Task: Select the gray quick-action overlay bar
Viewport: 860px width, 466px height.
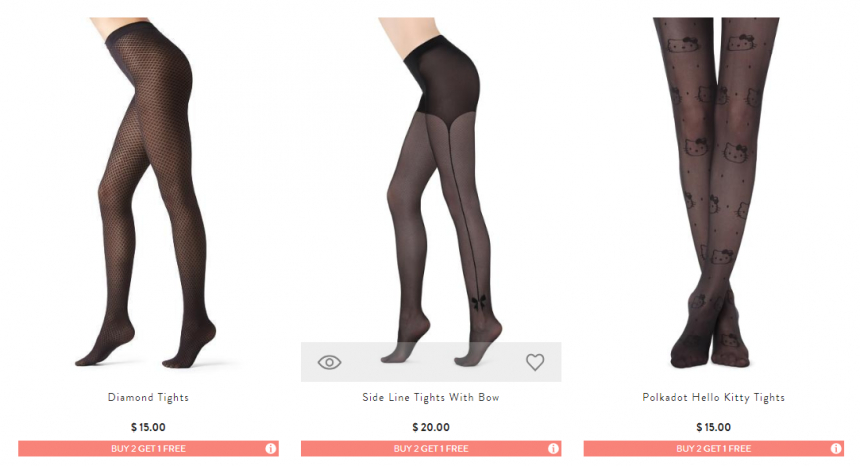Action: click(x=431, y=362)
